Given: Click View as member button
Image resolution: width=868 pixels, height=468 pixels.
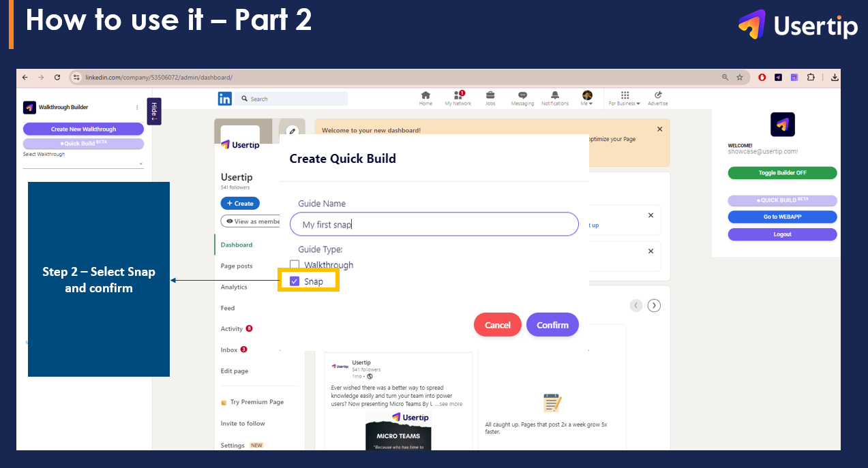Looking at the screenshot, I should pos(252,221).
